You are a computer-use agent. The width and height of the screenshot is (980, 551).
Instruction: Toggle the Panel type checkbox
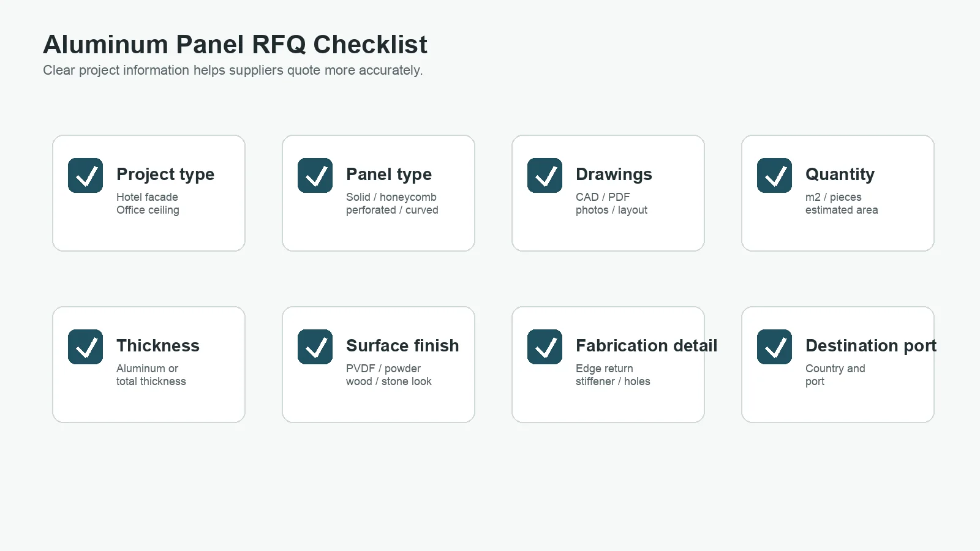point(315,175)
